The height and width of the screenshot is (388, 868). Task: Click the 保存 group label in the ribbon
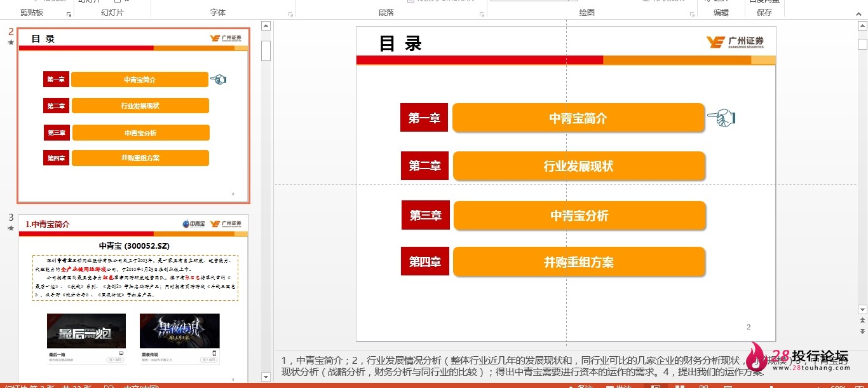coord(764,13)
